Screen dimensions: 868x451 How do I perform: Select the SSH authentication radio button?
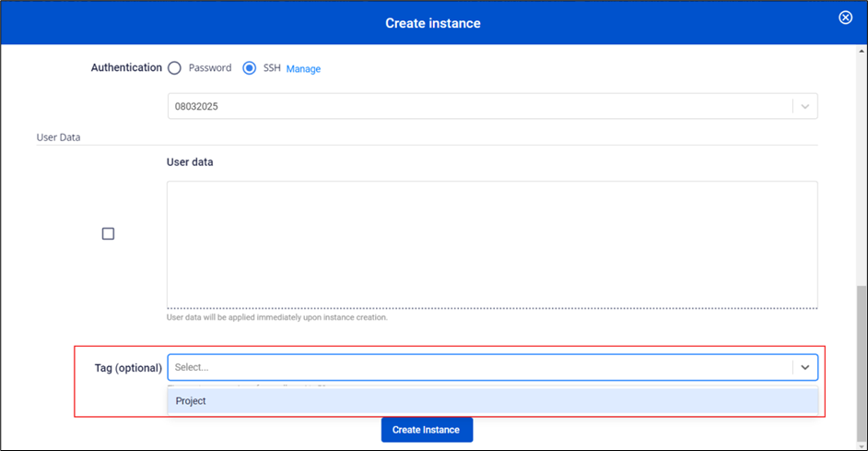pos(249,68)
